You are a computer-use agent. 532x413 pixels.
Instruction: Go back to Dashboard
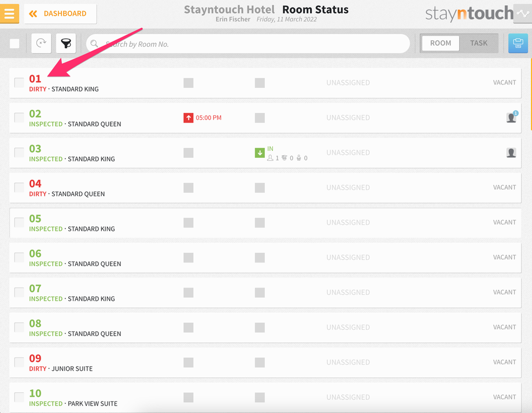tap(60, 13)
